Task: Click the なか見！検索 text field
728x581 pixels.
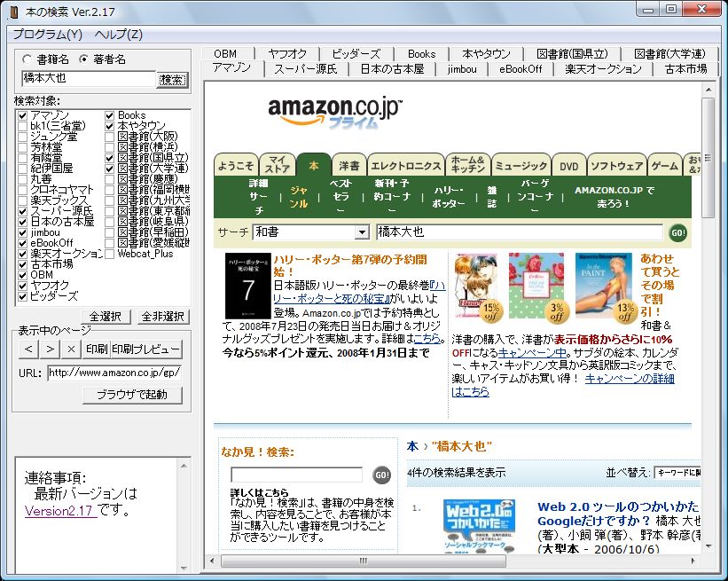Action: point(297,475)
